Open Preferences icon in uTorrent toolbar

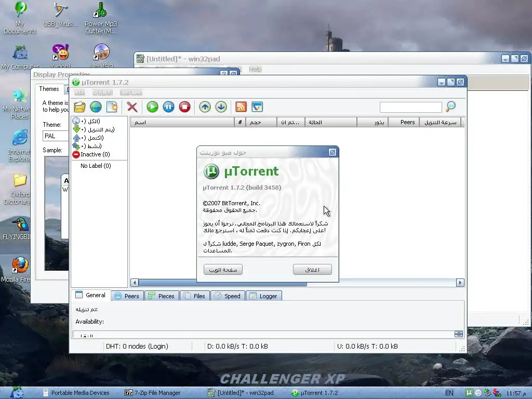coord(257,107)
